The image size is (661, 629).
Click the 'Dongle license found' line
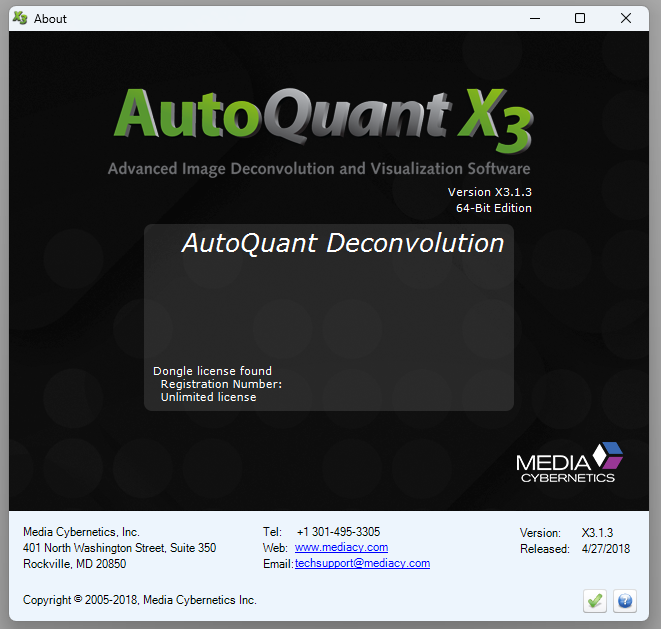pyautogui.click(x=212, y=371)
